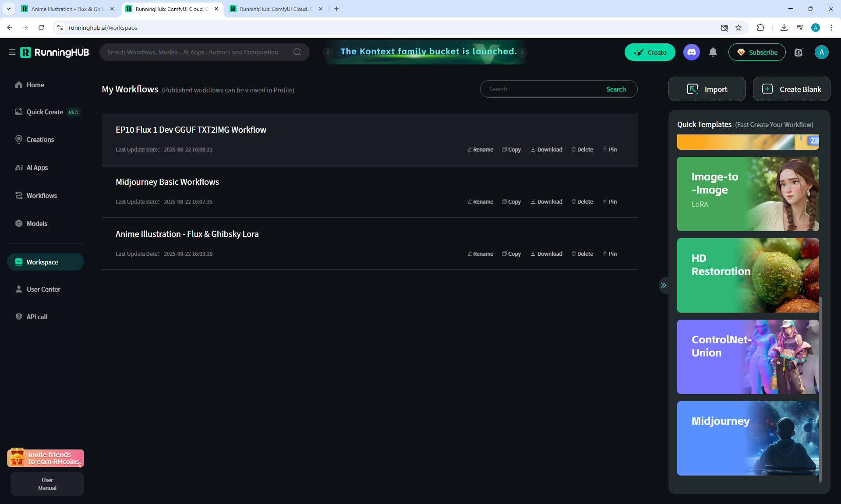Show previous banner with left chevron
Viewport: 841px width, 504px height.
click(328, 52)
